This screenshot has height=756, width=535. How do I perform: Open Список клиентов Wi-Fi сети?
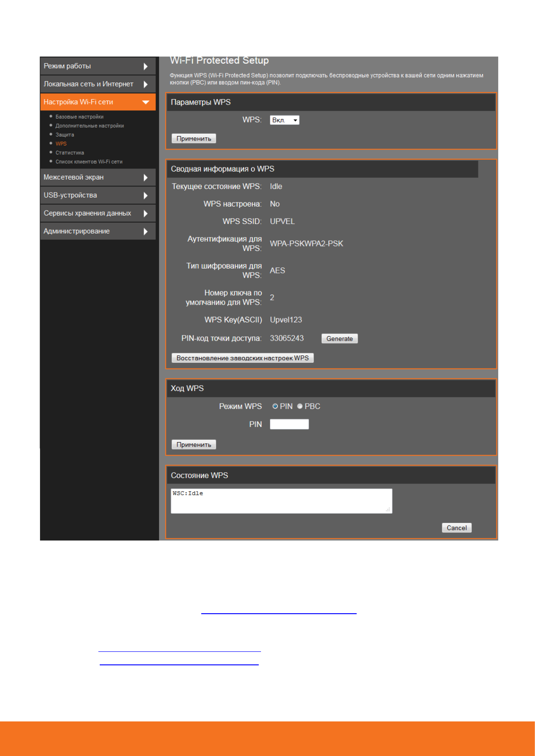point(89,162)
